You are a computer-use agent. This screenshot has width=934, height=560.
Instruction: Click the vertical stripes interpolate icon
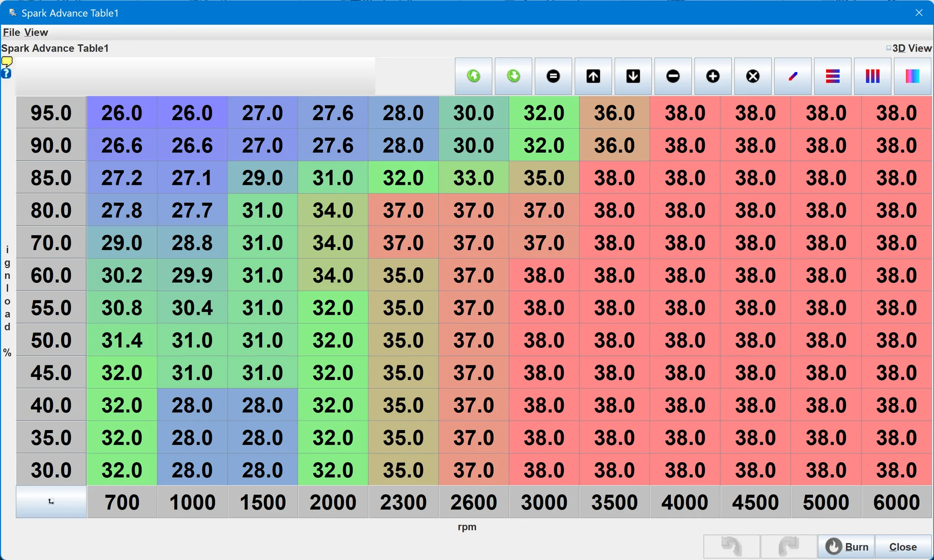coord(872,76)
